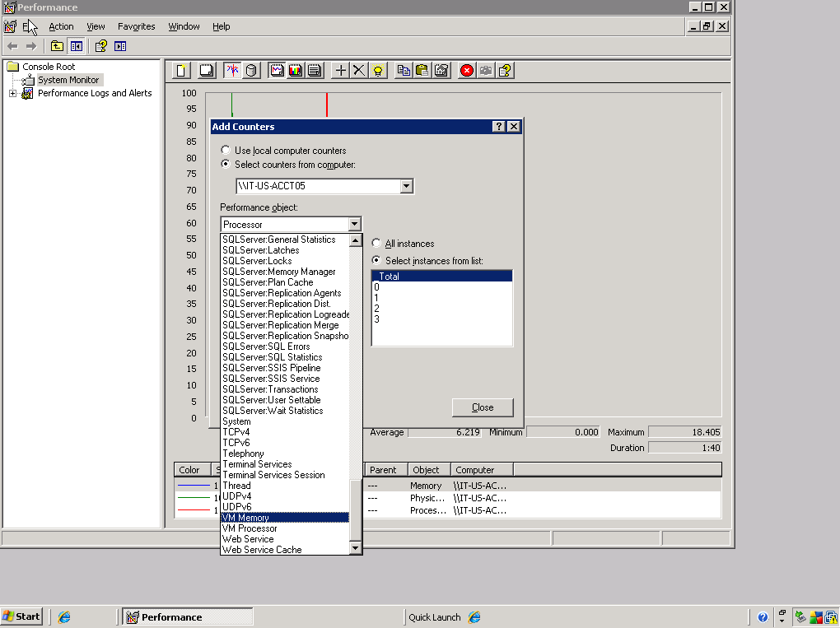840x628 pixels.
Task: Select System Monitor tree node
Action: coord(68,80)
